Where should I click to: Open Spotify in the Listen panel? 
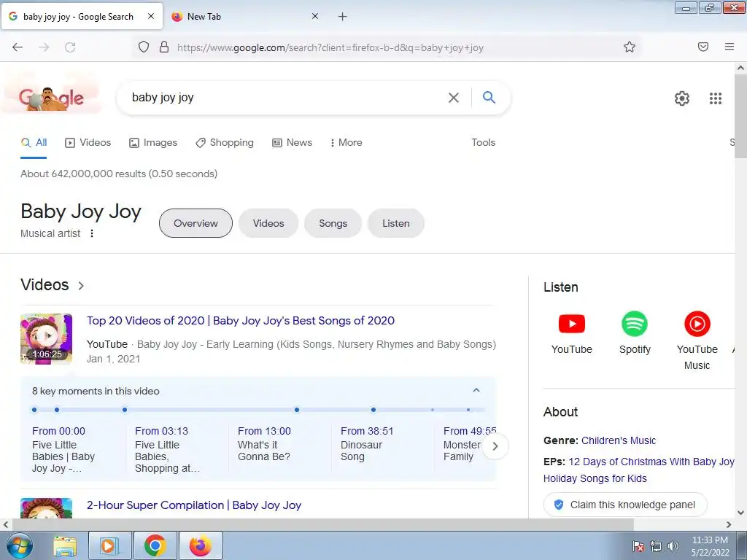pos(635,332)
